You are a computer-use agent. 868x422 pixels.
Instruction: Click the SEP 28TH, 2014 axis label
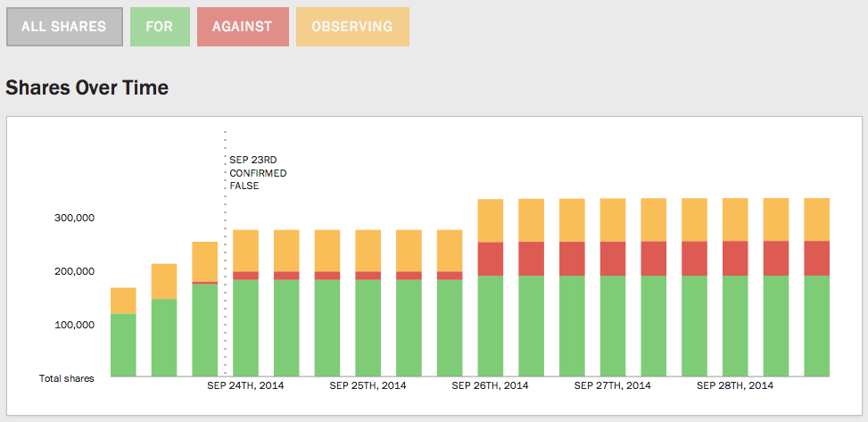[735, 385]
